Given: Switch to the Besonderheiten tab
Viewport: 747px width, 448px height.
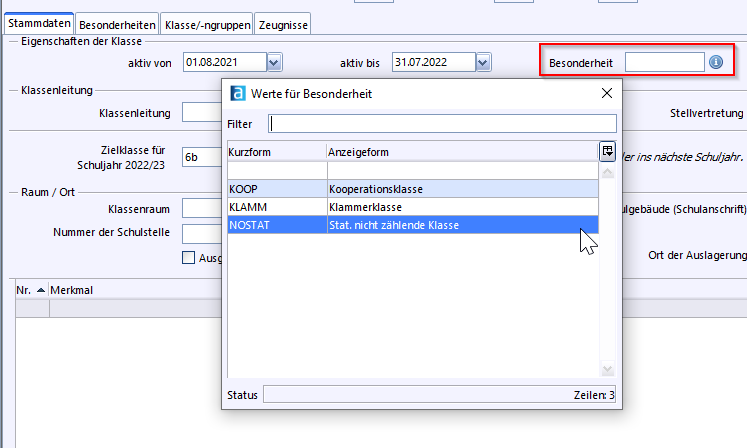Looking at the screenshot, I should (x=116, y=23).
